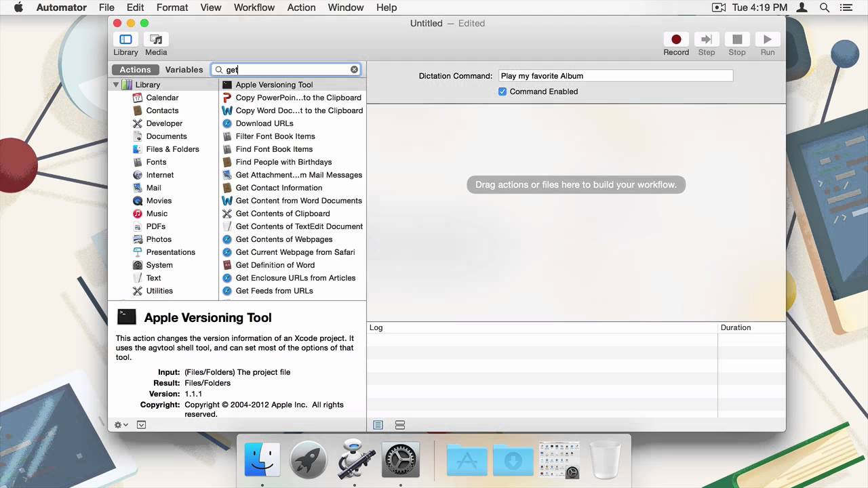Open System Preferences from the Dock

tap(401, 460)
